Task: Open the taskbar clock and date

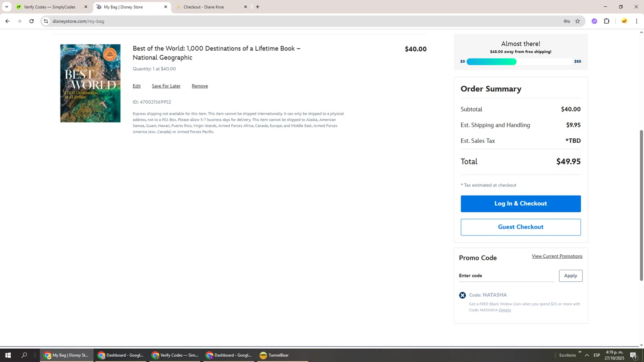Action: 614,355
